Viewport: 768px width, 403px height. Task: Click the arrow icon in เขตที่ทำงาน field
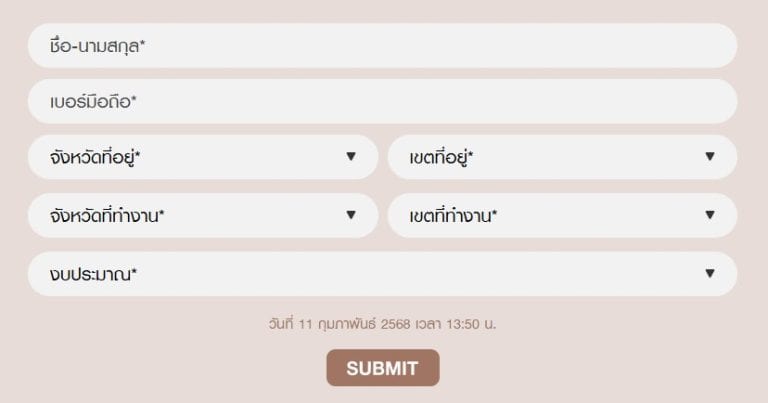[x=710, y=215]
